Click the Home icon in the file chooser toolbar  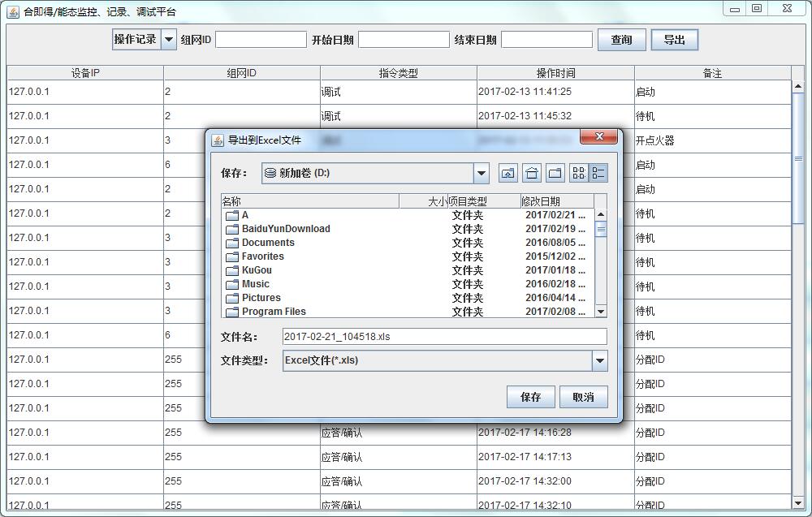coord(532,172)
